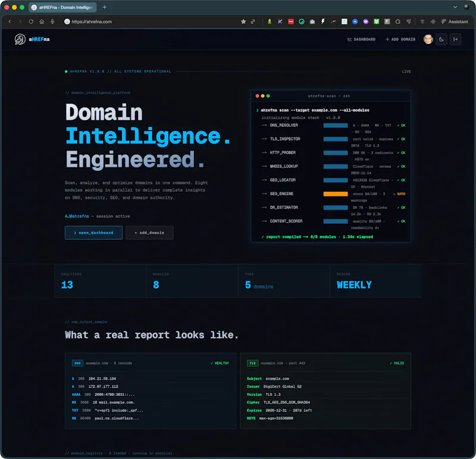The image size is (476, 459).
Task: Click the report compiled status line
Action: click(317, 236)
